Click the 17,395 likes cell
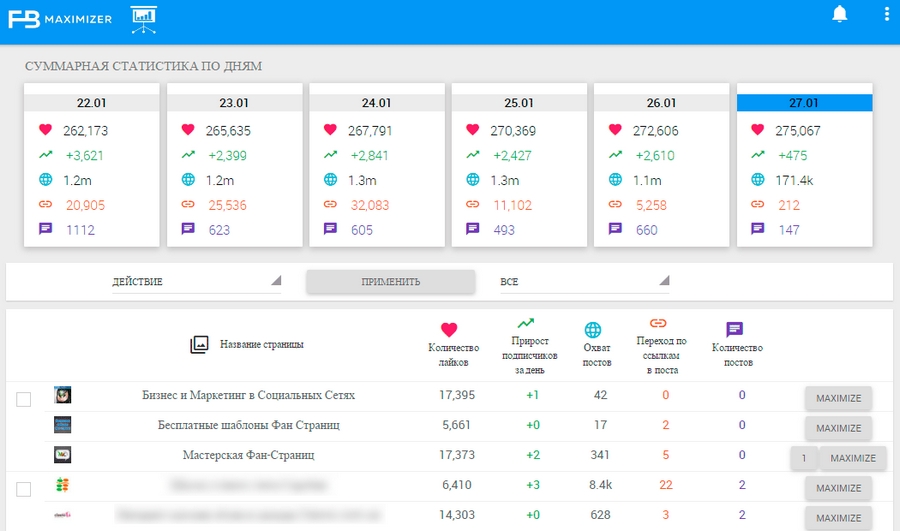 pyautogui.click(x=457, y=395)
